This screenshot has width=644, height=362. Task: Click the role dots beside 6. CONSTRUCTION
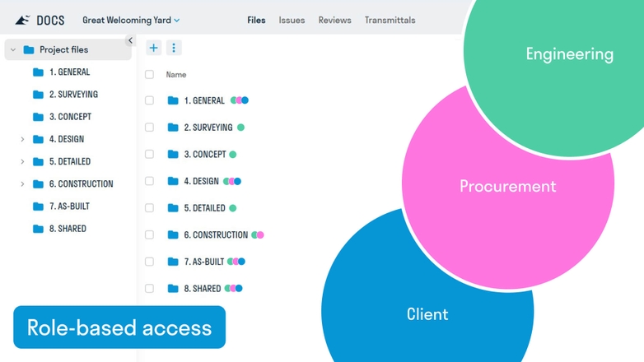point(258,234)
